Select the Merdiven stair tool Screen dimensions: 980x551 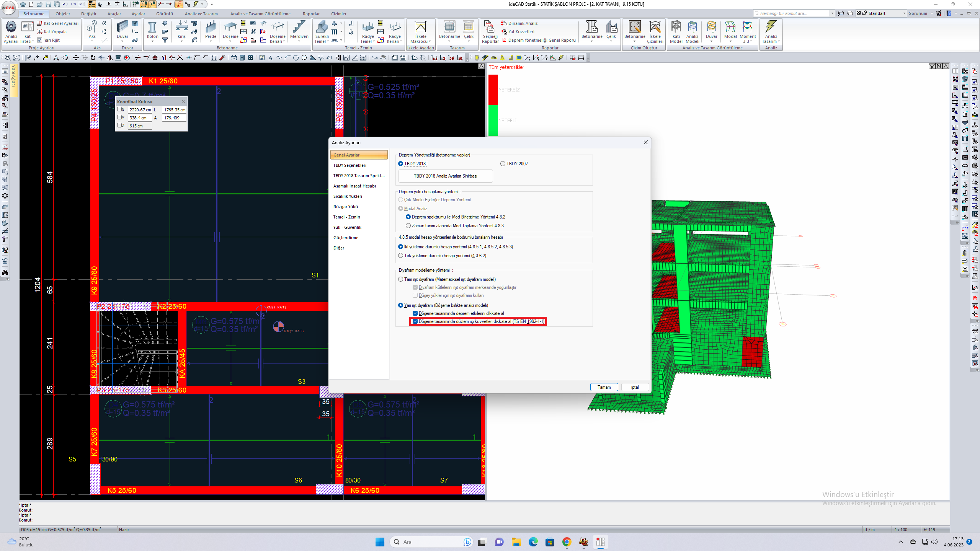click(299, 27)
